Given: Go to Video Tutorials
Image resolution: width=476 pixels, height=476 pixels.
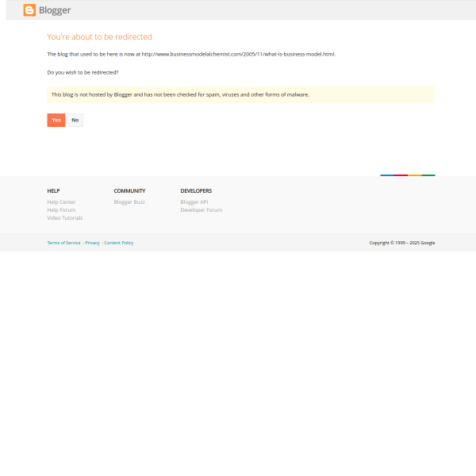Looking at the screenshot, I should [x=64, y=218].
